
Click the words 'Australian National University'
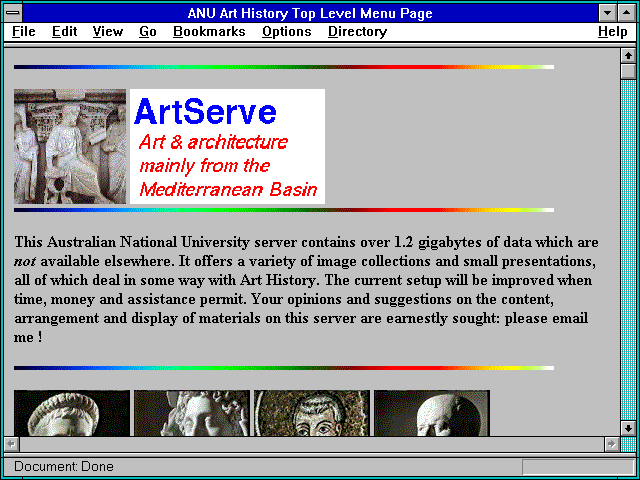point(148,242)
